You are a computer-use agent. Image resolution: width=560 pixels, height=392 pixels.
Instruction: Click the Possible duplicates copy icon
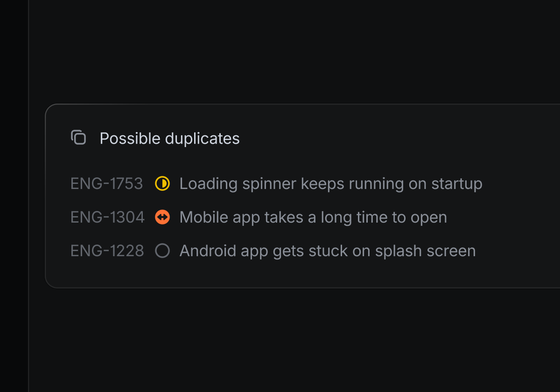[x=78, y=138]
